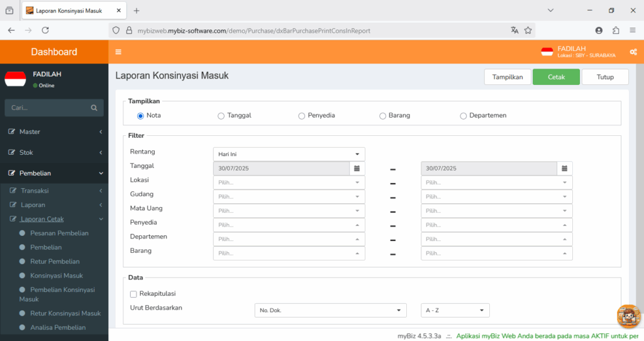The width and height of the screenshot is (644, 341).
Task: Enable the Rekapitulasi checkbox
Action: point(133,294)
